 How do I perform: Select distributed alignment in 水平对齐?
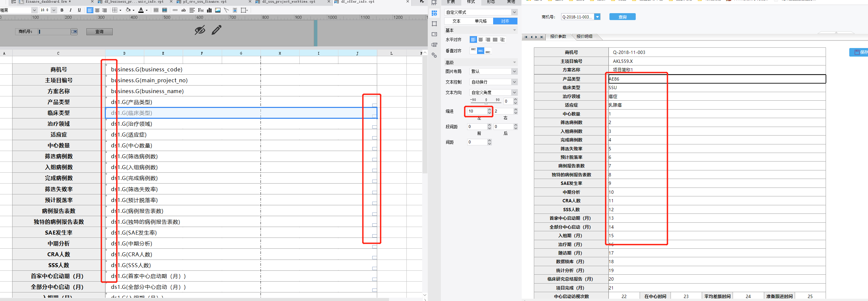click(x=502, y=40)
